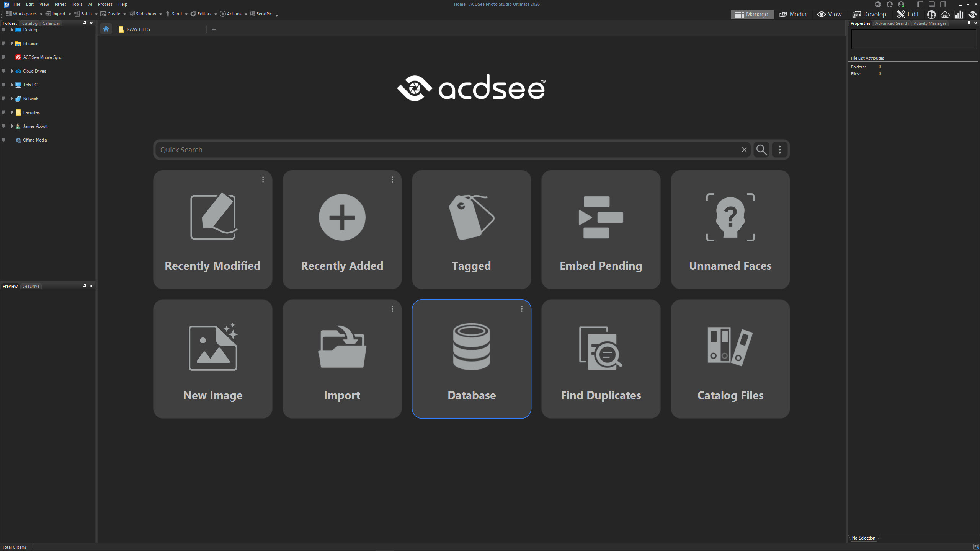Switch to the Catalog tab
This screenshot has width=980, height=551.
point(29,23)
